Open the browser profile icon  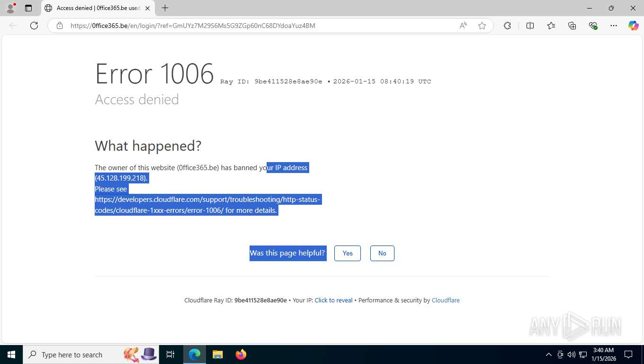[x=10, y=8]
